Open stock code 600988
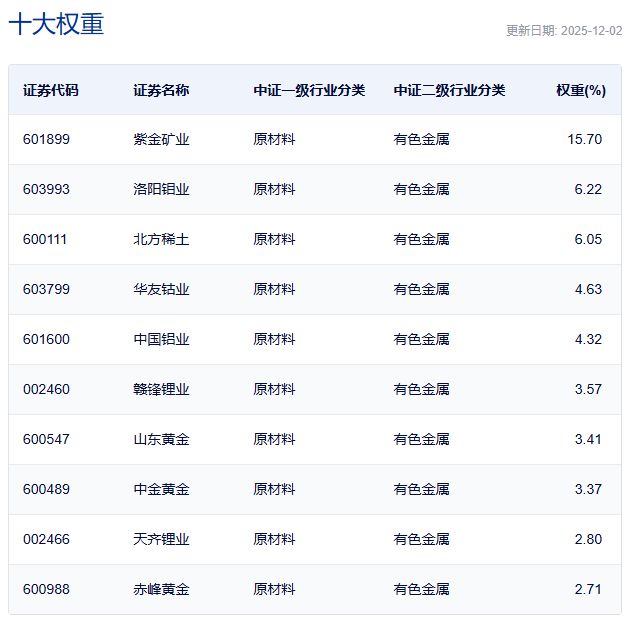Screen dimensions: 628x619 tap(46, 589)
